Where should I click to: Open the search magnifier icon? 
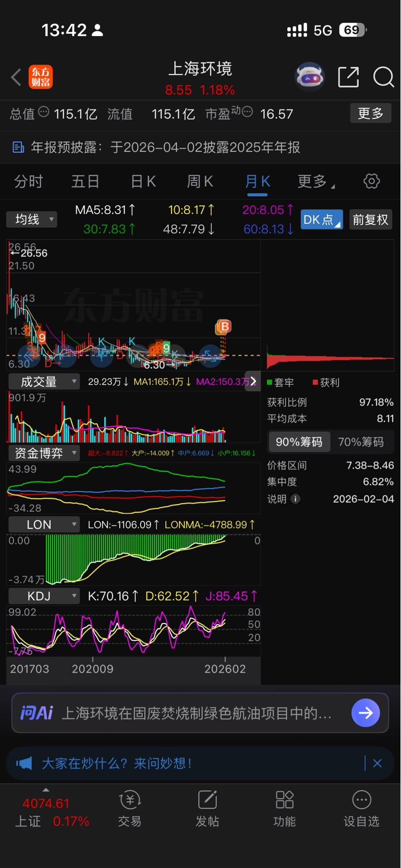[x=383, y=77]
